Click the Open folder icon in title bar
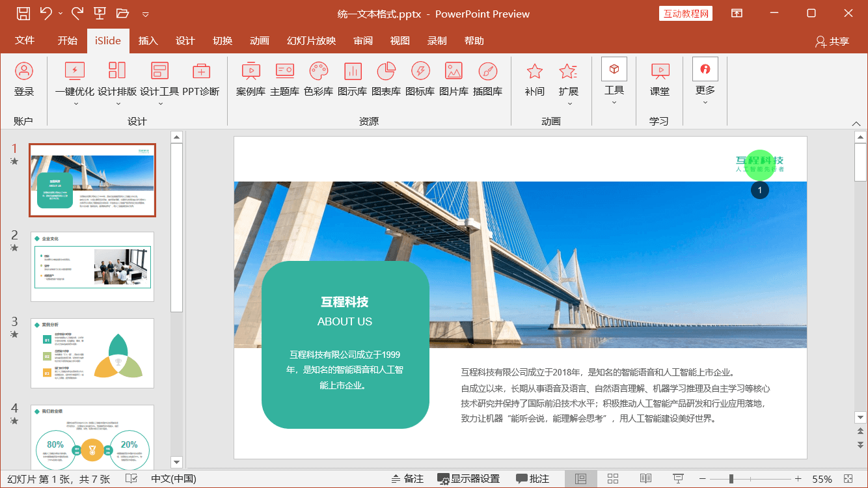Viewport: 868px width, 488px height. (122, 13)
